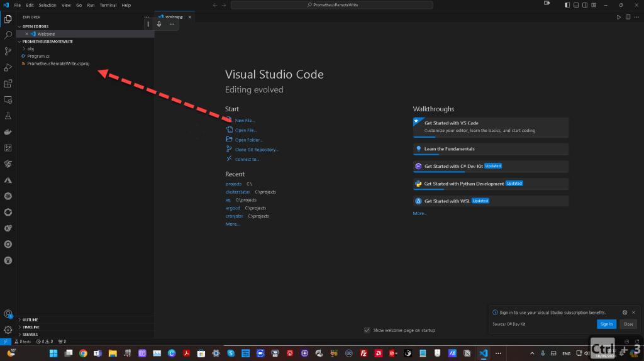Open Get Started with Python Development walkthrough
This screenshot has width=644, height=361.
pyautogui.click(x=491, y=184)
